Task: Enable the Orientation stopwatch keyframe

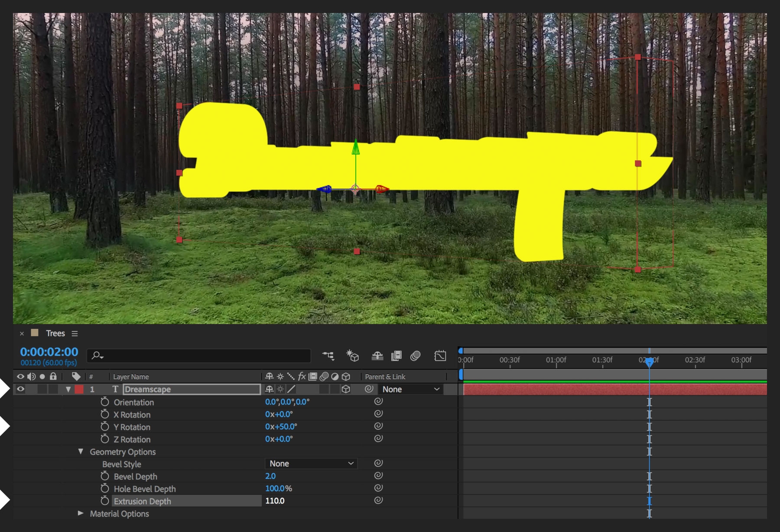Action: 104,402
